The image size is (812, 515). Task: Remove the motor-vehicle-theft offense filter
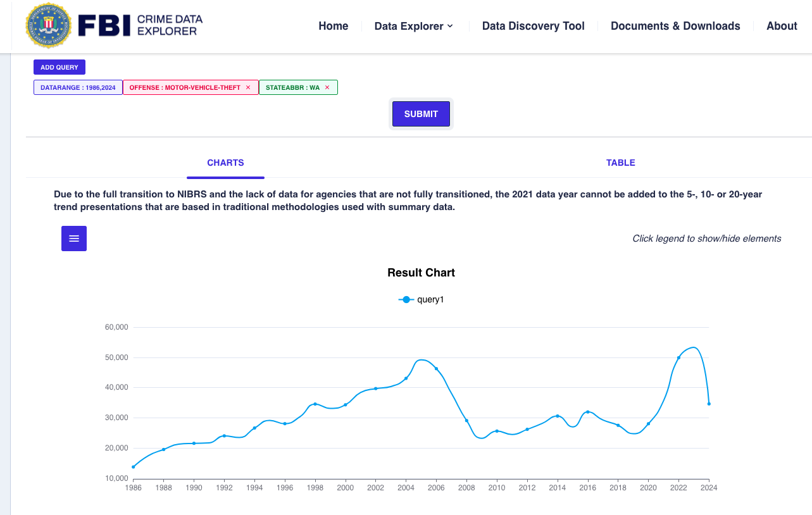(248, 87)
